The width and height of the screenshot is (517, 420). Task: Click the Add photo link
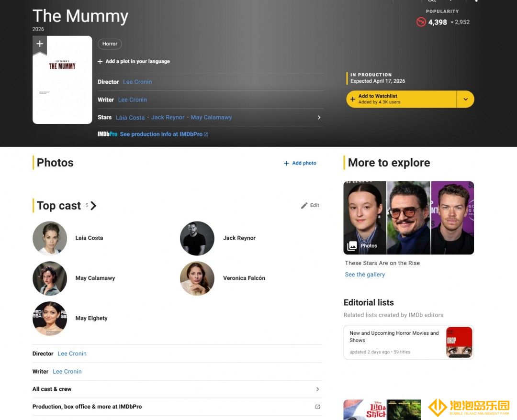pos(300,163)
